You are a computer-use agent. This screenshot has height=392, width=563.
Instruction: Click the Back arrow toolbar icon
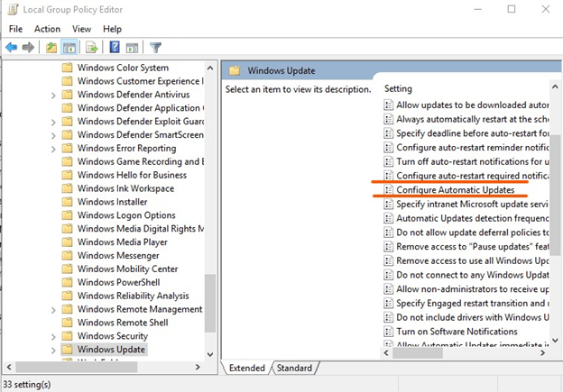12,48
